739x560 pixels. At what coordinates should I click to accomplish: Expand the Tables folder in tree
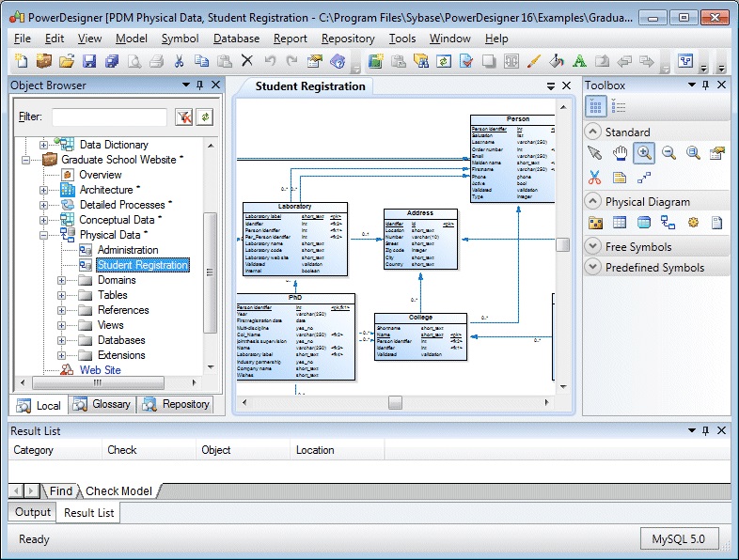(62, 295)
